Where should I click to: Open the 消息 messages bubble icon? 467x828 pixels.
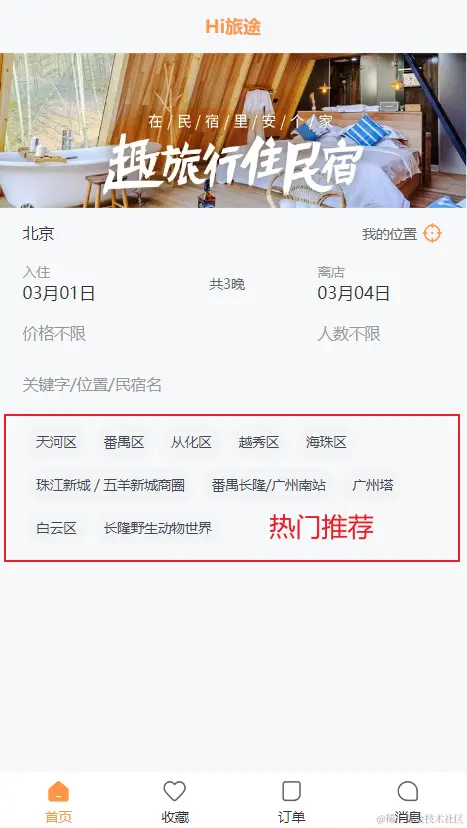pos(408,792)
